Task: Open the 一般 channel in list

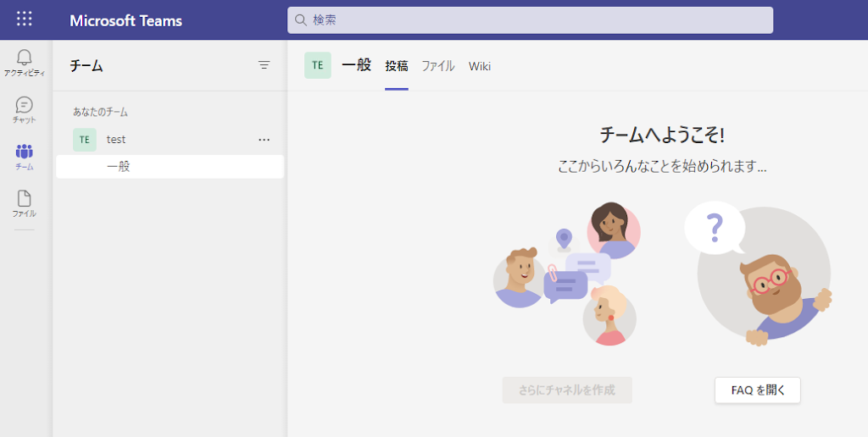Action: [x=170, y=167]
